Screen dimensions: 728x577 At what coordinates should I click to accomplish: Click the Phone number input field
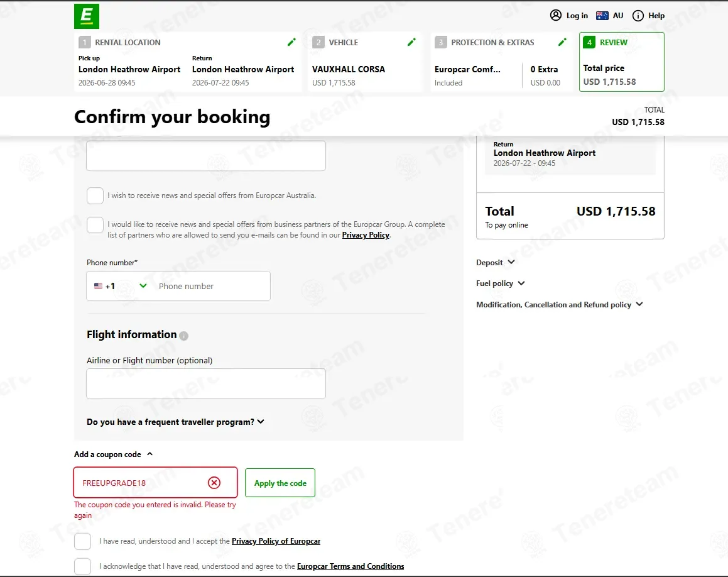click(211, 286)
